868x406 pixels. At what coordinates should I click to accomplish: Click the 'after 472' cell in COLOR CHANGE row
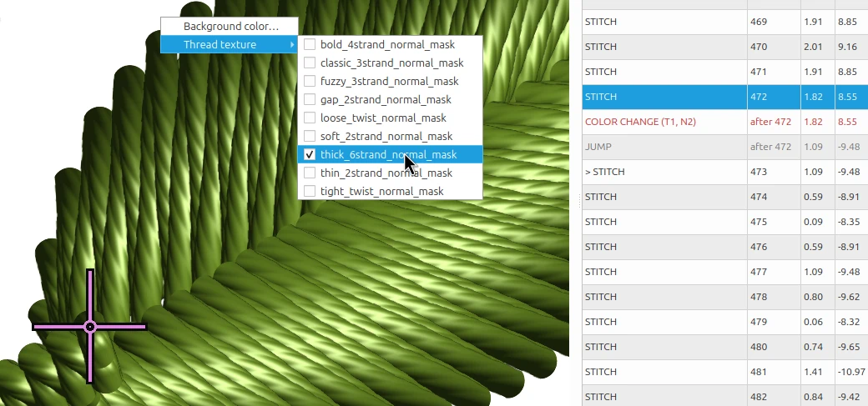click(770, 122)
